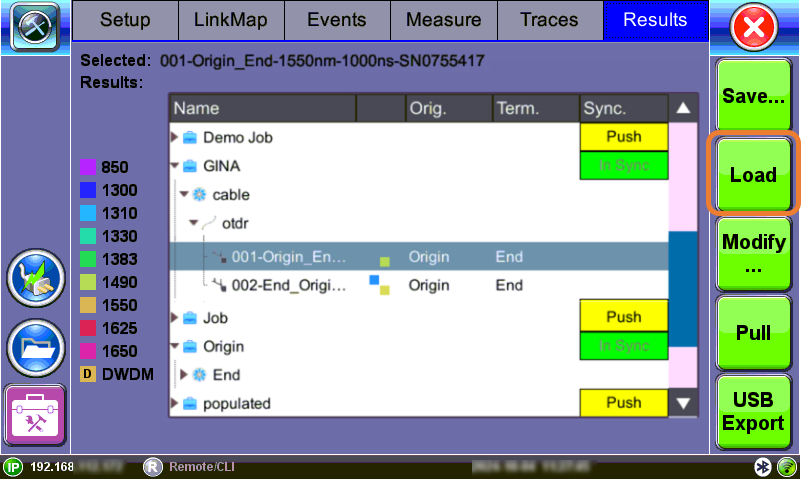This screenshot has width=801, height=479.
Task: Click the Bluetooth status icon
Action: coord(762,467)
